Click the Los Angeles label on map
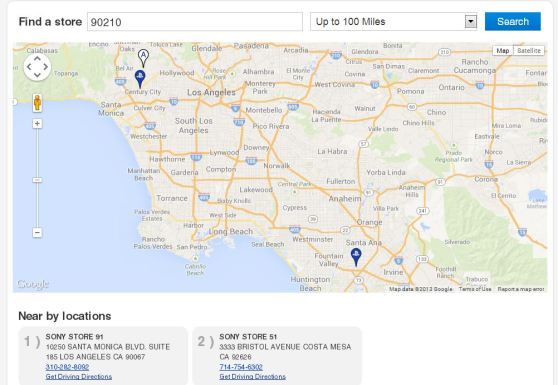This screenshot has width=558, height=385. pos(211,93)
